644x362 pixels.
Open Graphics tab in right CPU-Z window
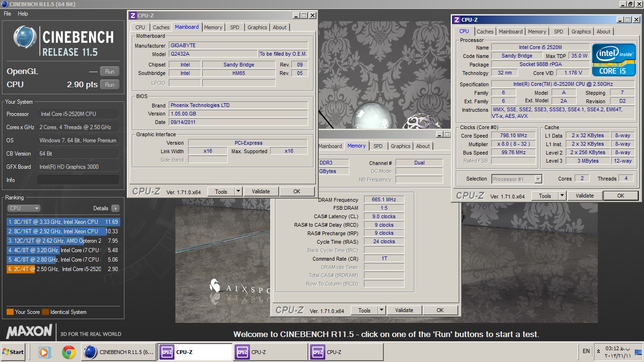[581, 32]
